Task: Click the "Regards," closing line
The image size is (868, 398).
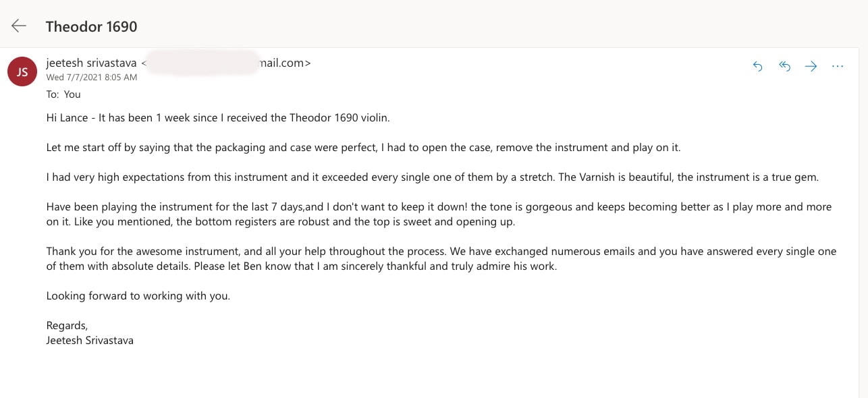Action: [67, 326]
